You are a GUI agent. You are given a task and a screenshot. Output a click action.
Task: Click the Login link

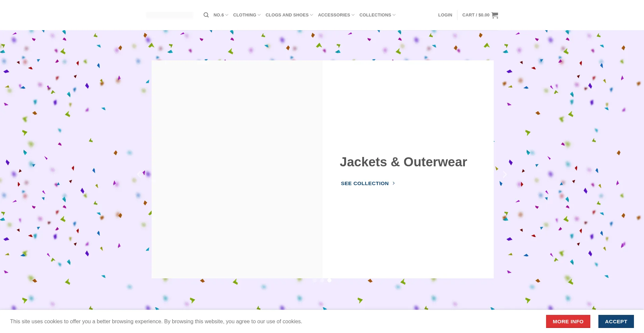click(445, 15)
